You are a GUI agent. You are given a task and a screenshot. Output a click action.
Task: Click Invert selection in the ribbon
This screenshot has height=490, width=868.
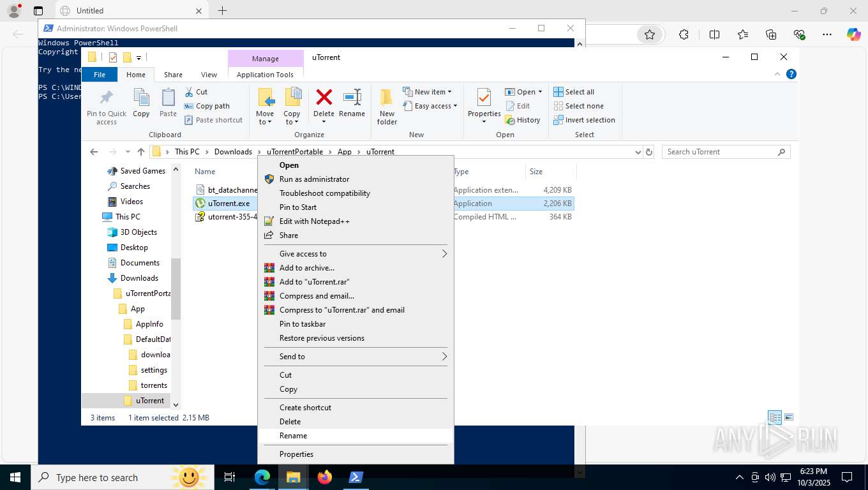(584, 120)
